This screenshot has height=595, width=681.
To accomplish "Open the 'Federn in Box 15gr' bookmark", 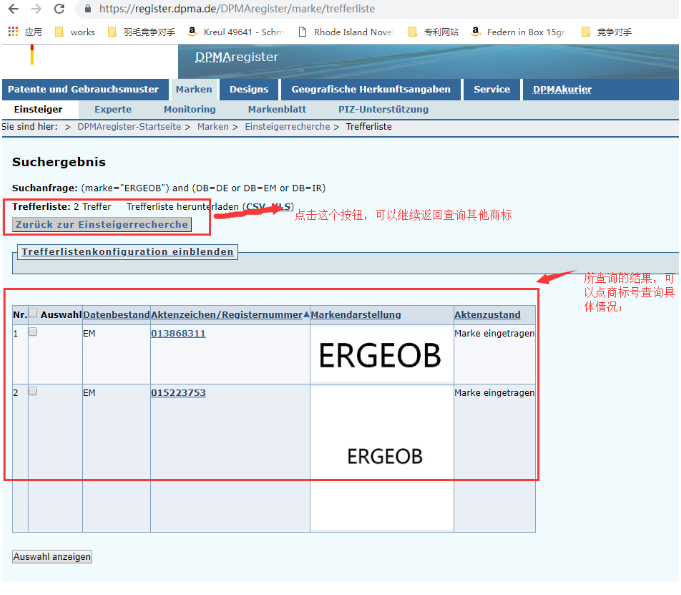I will tap(519, 32).
